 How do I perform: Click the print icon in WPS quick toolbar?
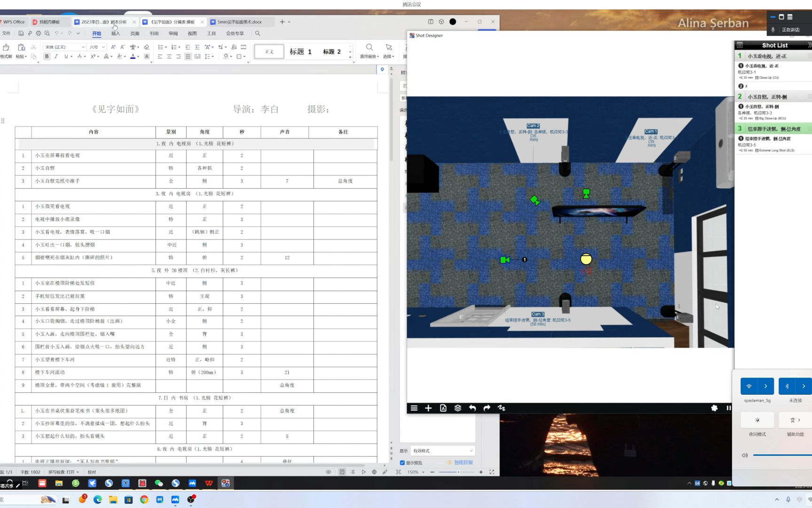pyautogui.click(x=39, y=33)
